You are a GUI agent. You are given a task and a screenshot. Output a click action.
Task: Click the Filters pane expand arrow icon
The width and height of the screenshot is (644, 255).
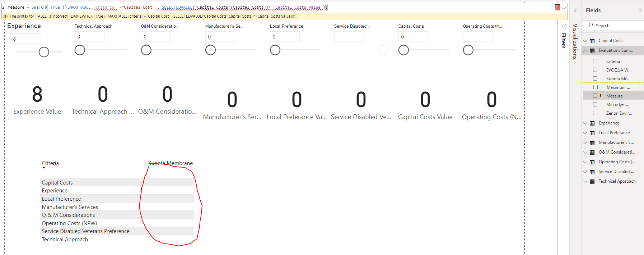(x=564, y=26)
